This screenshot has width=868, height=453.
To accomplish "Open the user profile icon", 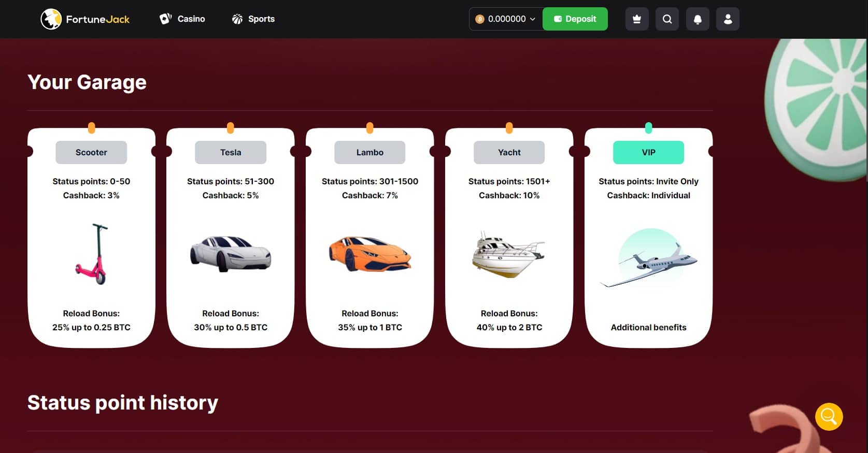I will click(x=728, y=19).
